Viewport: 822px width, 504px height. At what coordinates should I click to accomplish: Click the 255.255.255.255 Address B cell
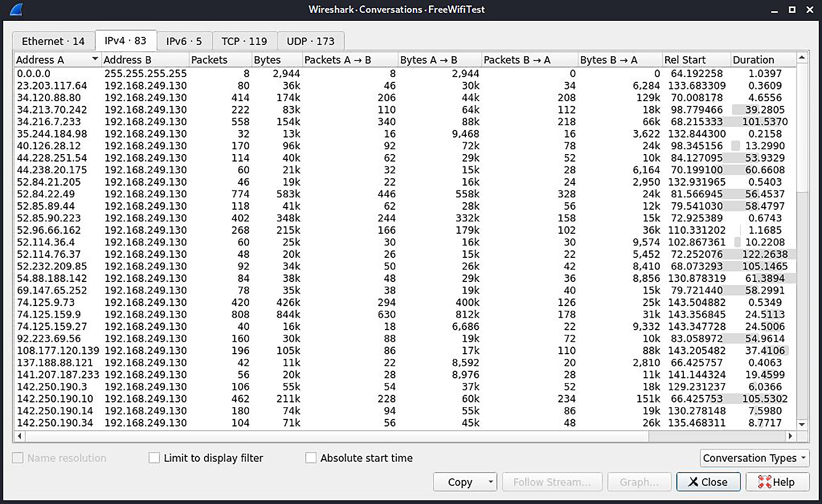click(146, 74)
